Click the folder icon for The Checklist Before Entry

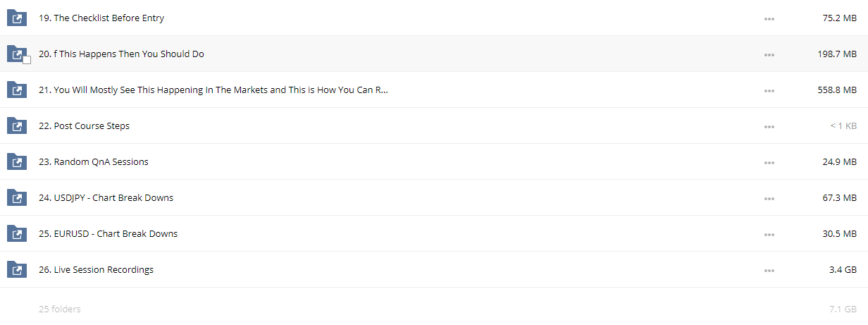[x=17, y=18]
